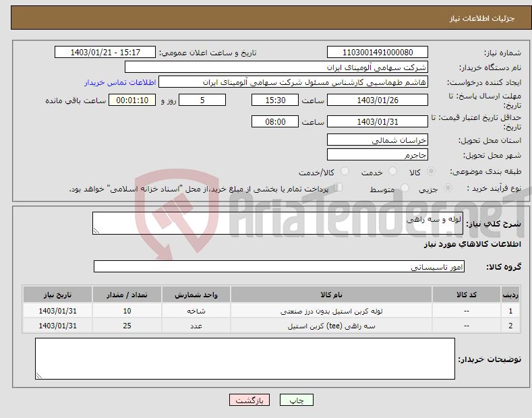Click item لوله کربن استیل بدون درز صنعتی
532x418 pixels.
(x=331, y=311)
